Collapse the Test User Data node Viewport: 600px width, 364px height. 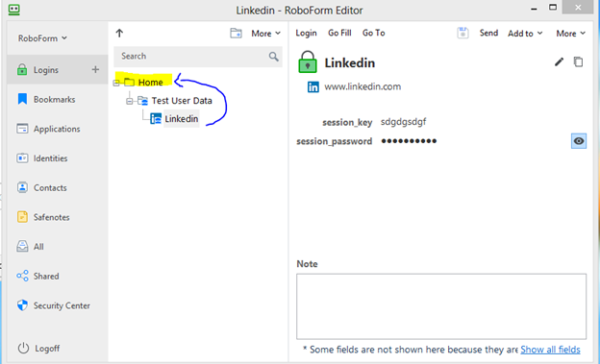pos(130,101)
